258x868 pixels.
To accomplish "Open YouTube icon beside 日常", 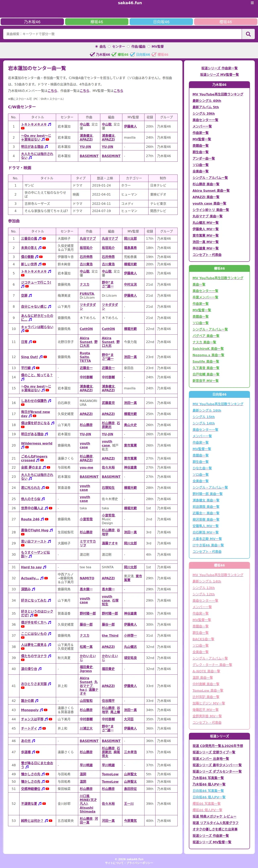I will [34, 342].
